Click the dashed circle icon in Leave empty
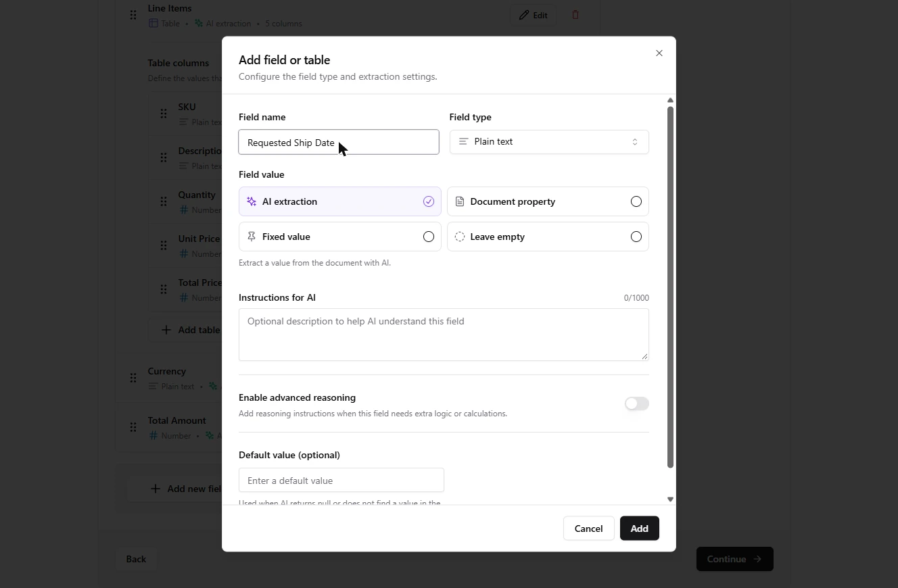Image resolution: width=898 pixels, height=588 pixels. [460, 237]
